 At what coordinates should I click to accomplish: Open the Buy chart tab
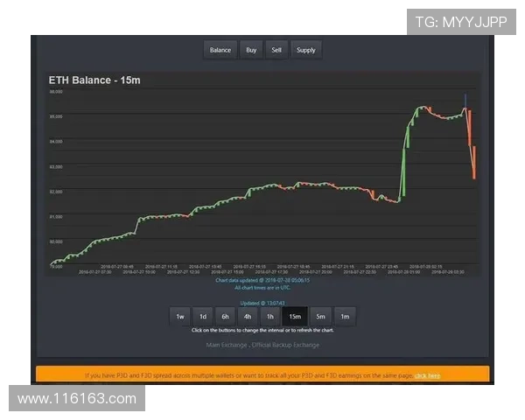click(x=251, y=50)
